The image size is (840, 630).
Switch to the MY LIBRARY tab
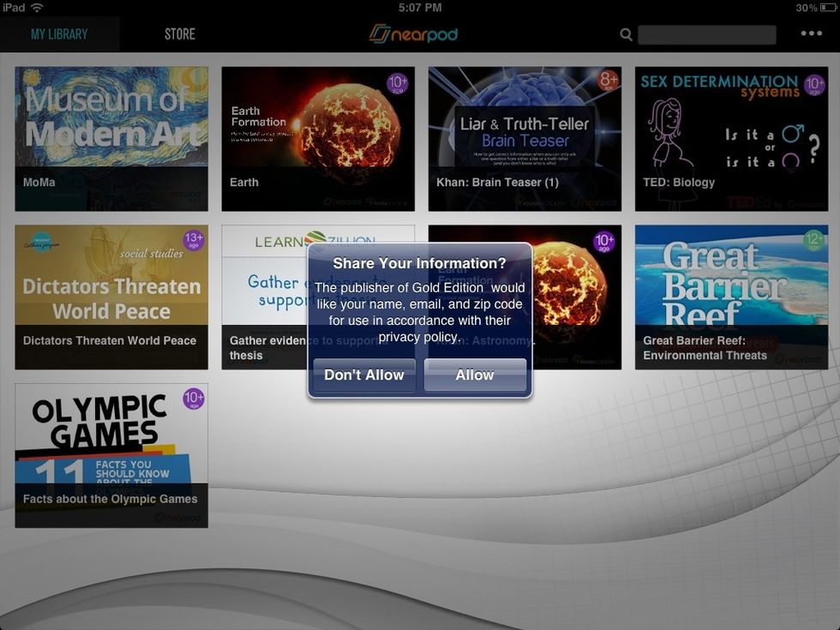pos(58,34)
